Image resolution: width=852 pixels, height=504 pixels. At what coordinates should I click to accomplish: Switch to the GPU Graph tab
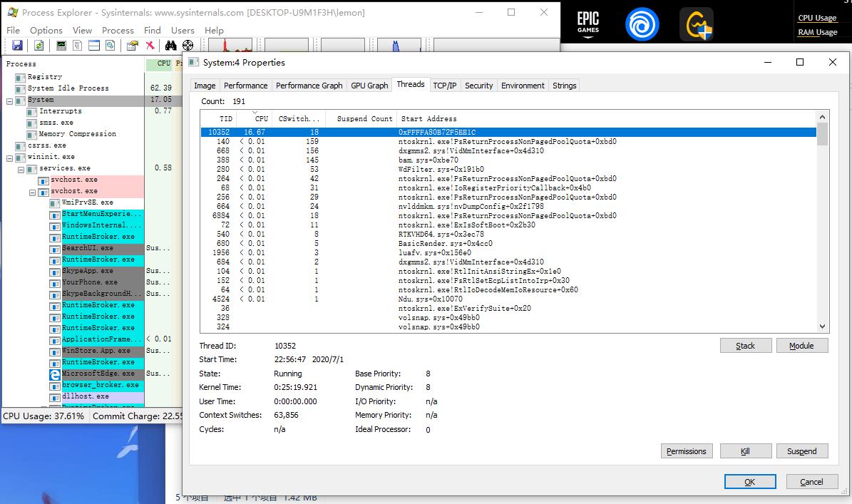click(x=369, y=86)
